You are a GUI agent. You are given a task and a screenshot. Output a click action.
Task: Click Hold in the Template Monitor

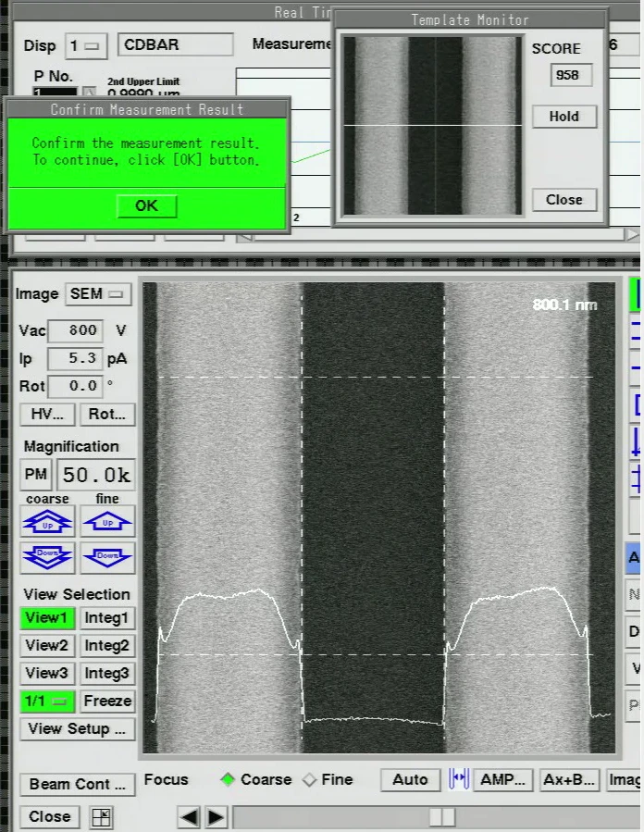(x=564, y=117)
